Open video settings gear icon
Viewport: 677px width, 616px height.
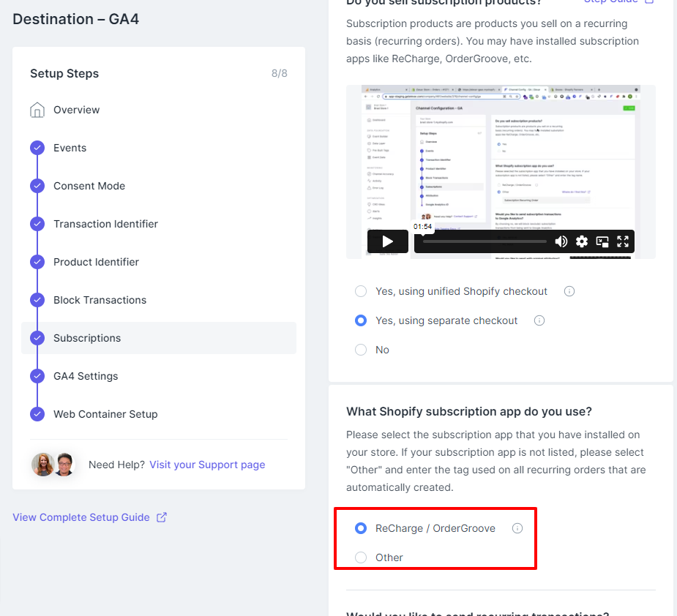[582, 241]
